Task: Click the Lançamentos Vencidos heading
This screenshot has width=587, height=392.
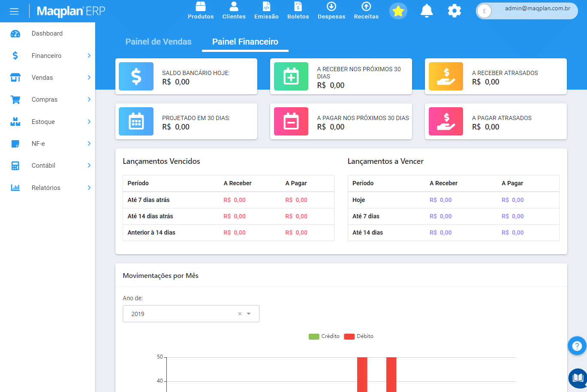Action: pyautogui.click(x=161, y=161)
